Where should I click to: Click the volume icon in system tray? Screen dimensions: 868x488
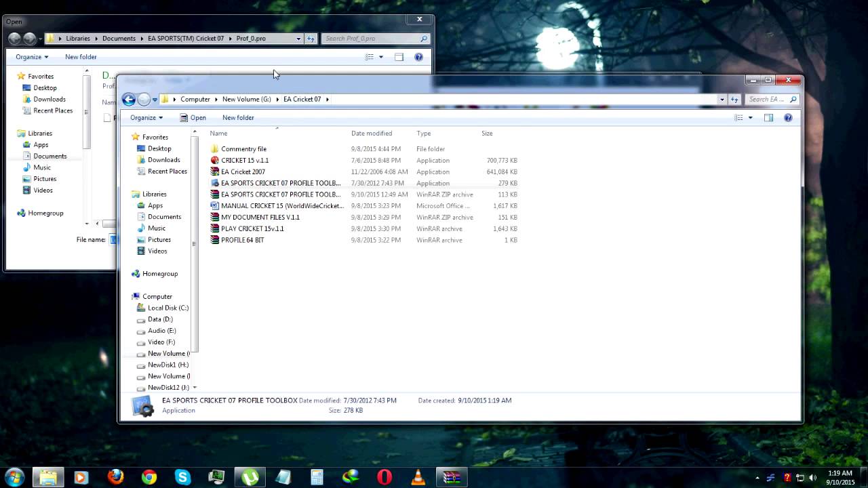[814, 478]
